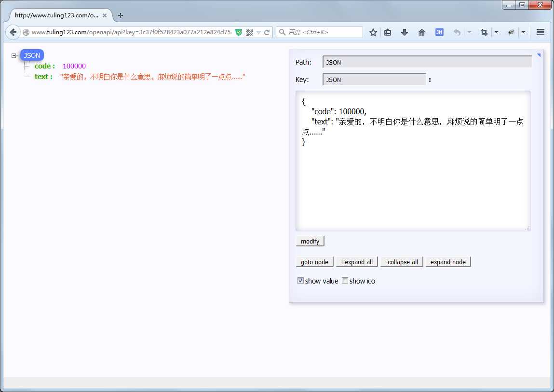Image resolution: width=554 pixels, height=392 pixels.
Task: Click the undo closed tab arrow icon
Action: pyautogui.click(x=457, y=32)
